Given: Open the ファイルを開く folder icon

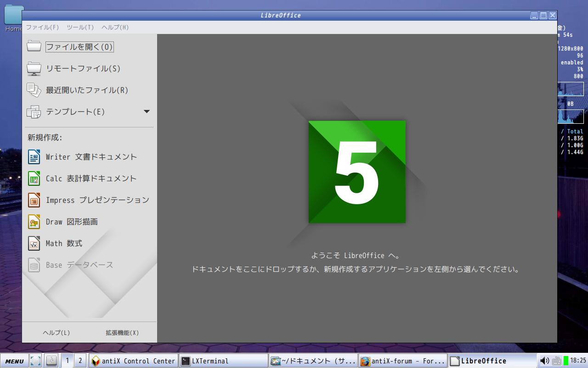Looking at the screenshot, I should point(34,46).
